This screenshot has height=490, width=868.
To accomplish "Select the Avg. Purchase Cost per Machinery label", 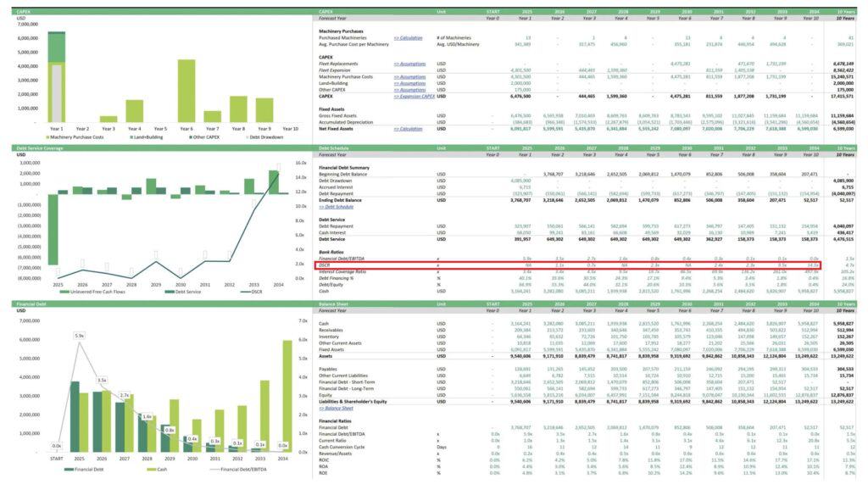I will click(353, 44).
